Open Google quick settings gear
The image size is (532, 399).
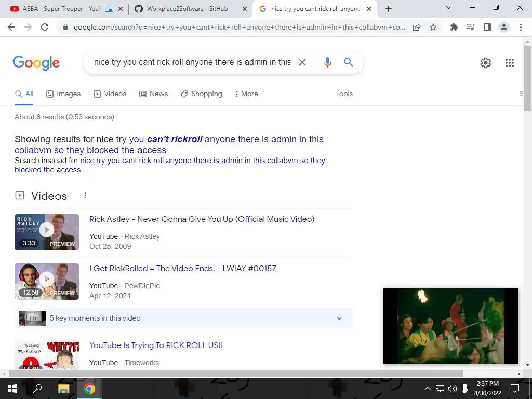coord(486,63)
